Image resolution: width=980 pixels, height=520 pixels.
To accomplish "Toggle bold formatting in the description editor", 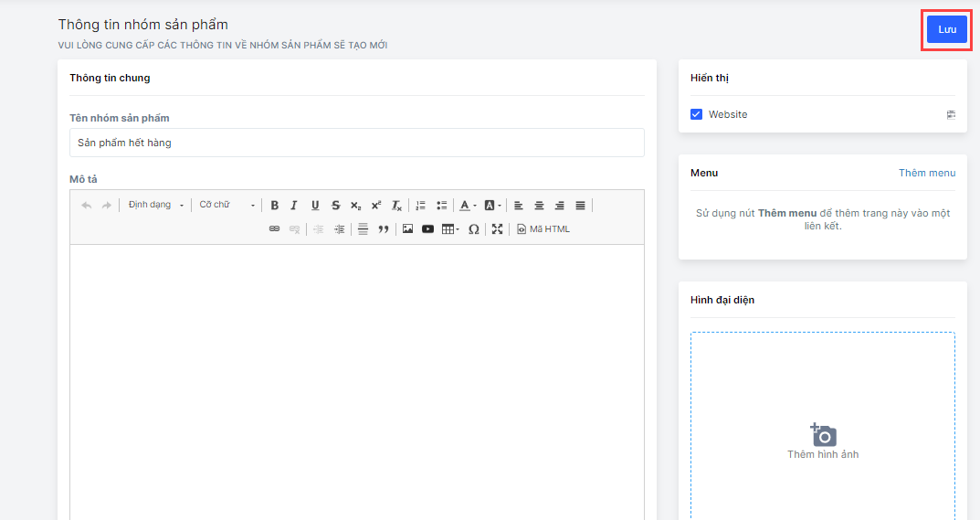I will click(274, 206).
